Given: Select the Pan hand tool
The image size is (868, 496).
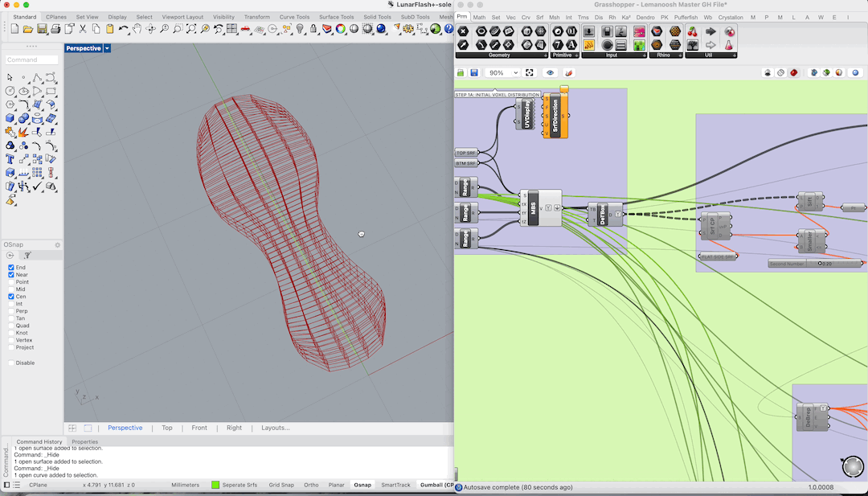Looking at the screenshot, I should click(x=137, y=29).
